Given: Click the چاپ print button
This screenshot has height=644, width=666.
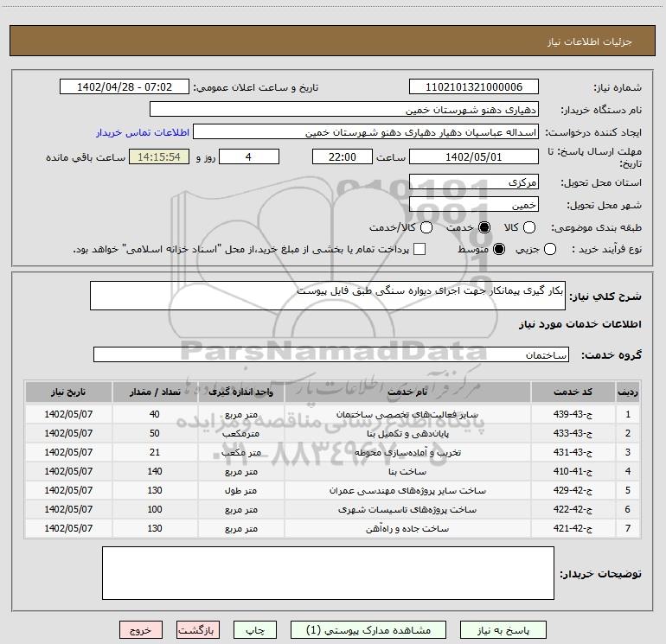Looking at the screenshot, I should point(255,630).
